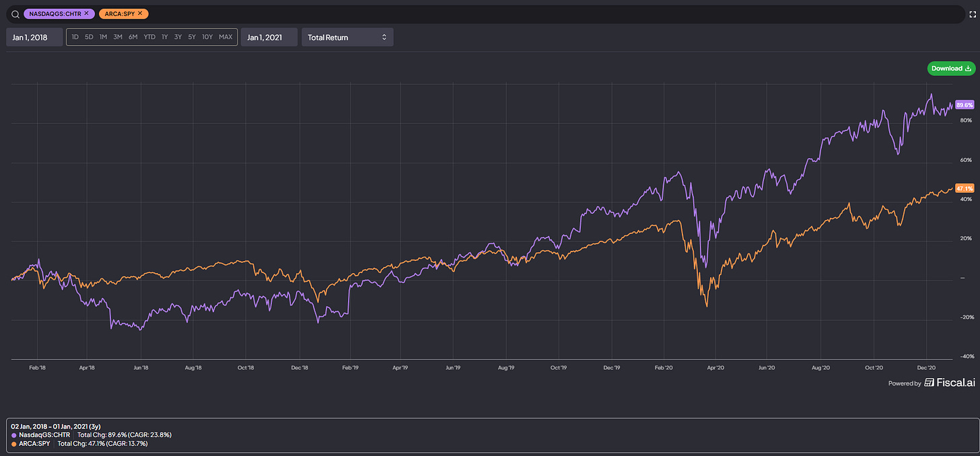
Task: Click 'Total Chg: 47.1% (CAGR: 13.7%)' text
Action: tap(102, 444)
